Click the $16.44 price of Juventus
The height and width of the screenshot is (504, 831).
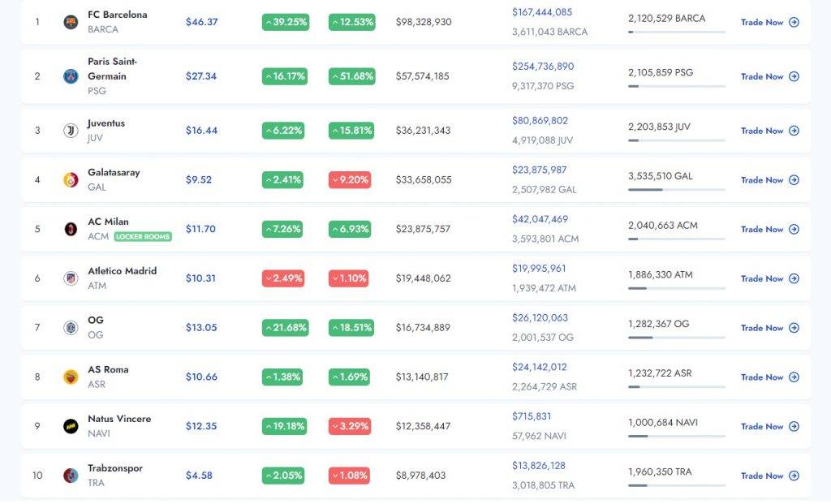[201, 131]
